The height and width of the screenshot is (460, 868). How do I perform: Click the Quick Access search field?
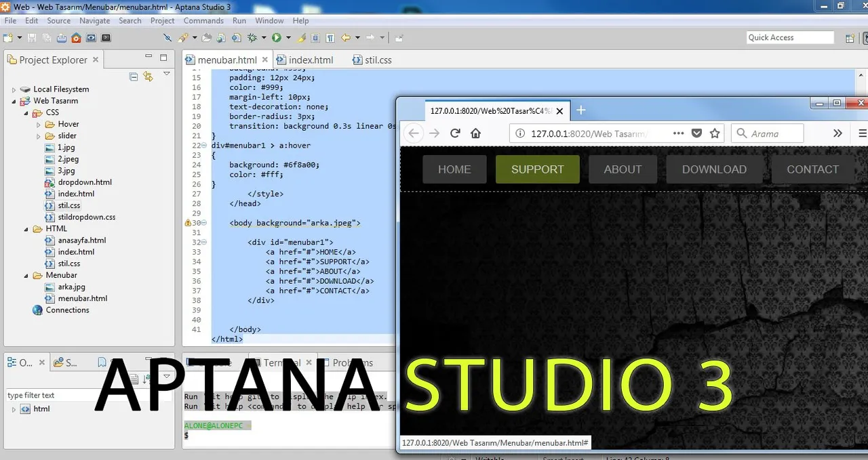(790, 38)
